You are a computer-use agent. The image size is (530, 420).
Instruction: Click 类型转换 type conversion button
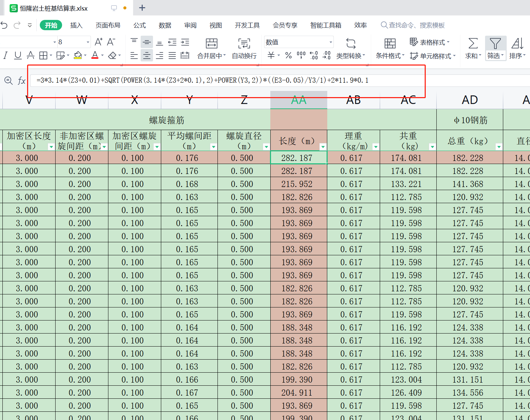pos(351,49)
